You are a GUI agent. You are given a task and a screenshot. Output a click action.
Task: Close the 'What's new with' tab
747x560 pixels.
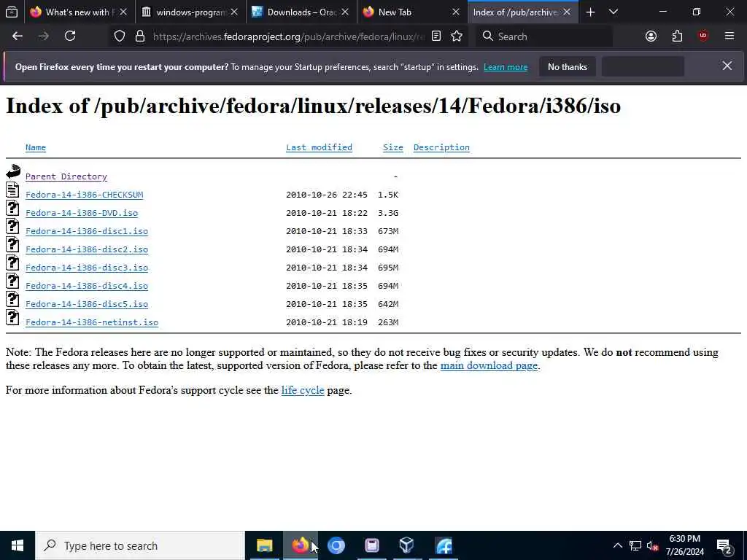(x=123, y=12)
